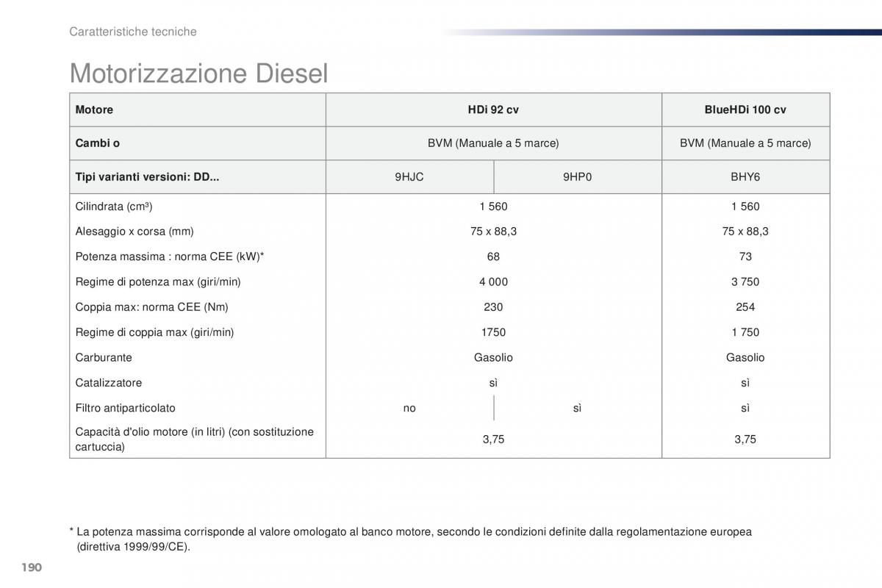The image size is (882, 588).
Task: Click "Gasolio" in the HDi 92 cv column
Action: (x=493, y=357)
